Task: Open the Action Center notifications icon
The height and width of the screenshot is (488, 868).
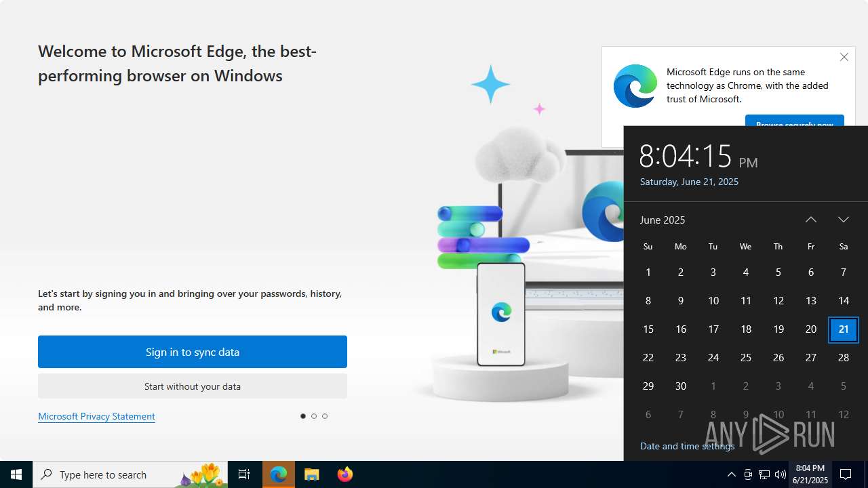Action: pyautogui.click(x=846, y=474)
